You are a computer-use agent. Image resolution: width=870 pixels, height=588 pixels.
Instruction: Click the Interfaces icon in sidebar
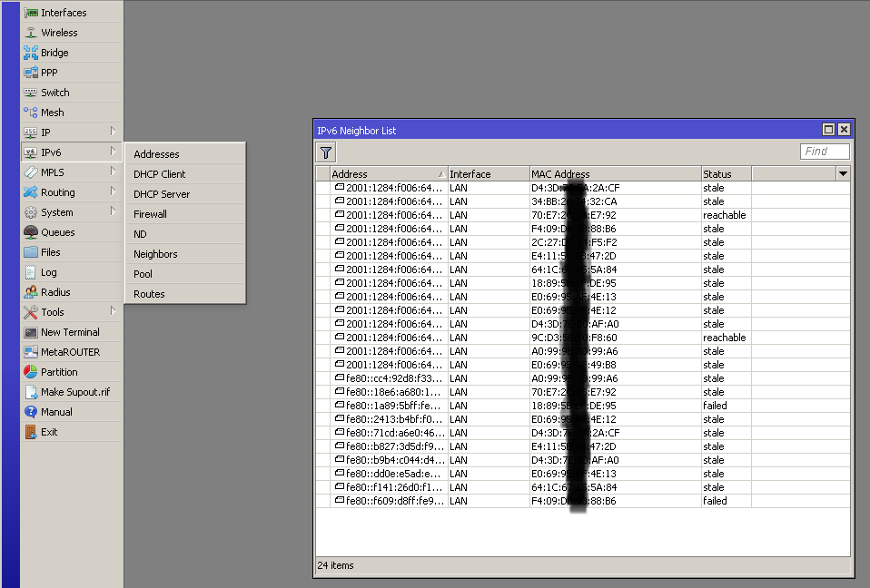pos(31,12)
